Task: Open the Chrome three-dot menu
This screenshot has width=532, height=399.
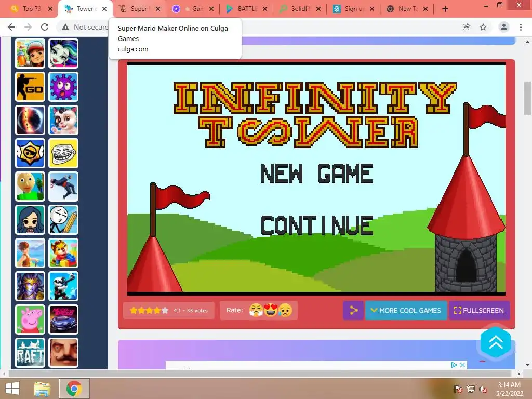Action: coord(521,27)
